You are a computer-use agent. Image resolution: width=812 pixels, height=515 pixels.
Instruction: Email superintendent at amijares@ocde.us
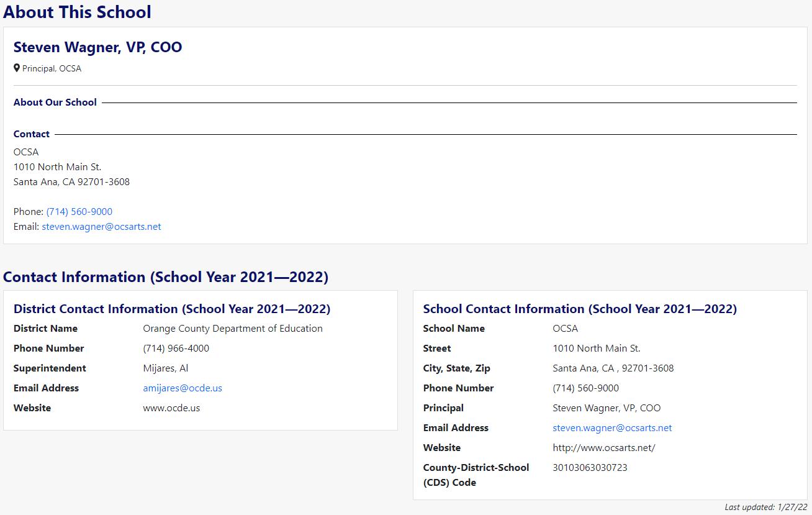[x=183, y=388]
